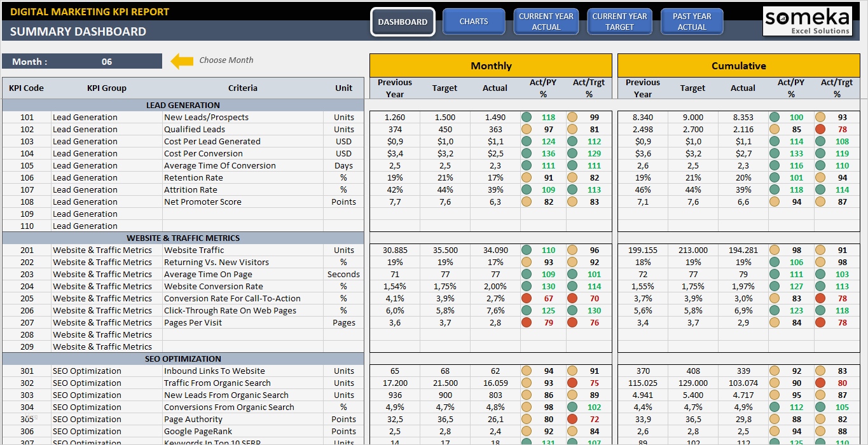Image resolution: width=868 pixels, height=445 pixels.
Task: Click the green status circle for Website Traffic
Action: click(527, 250)
